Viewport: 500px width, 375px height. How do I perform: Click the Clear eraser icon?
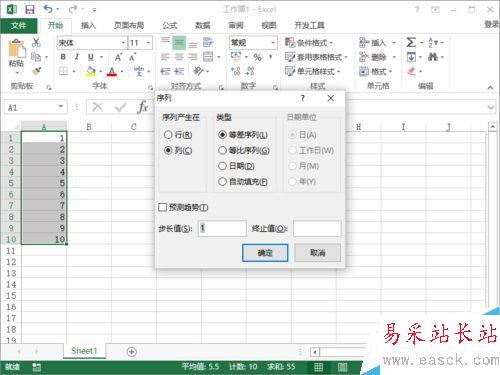click(412, 71)
